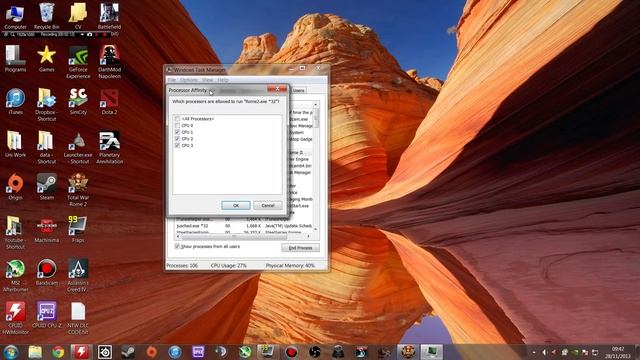Select the NTW DLC CODE text file

pos(78,318)
